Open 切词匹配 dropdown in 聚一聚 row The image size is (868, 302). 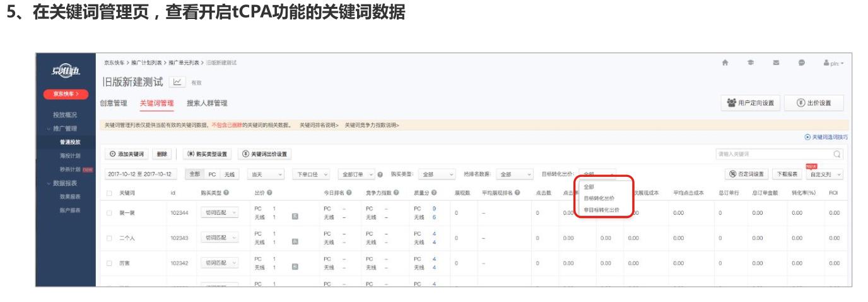[219, 214]
